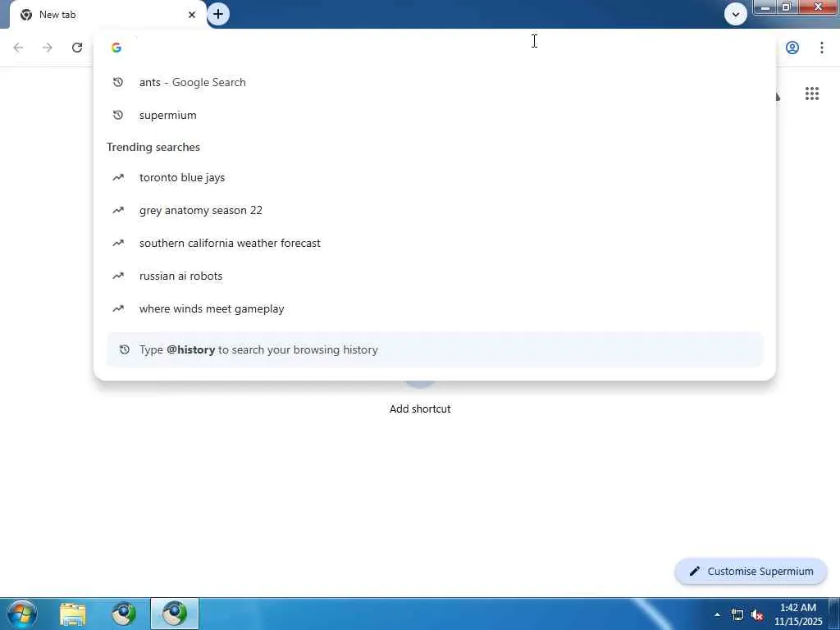Click the Google G icon in omnibox
Screen dimensions: 840x630
click(x=116, y=48)
